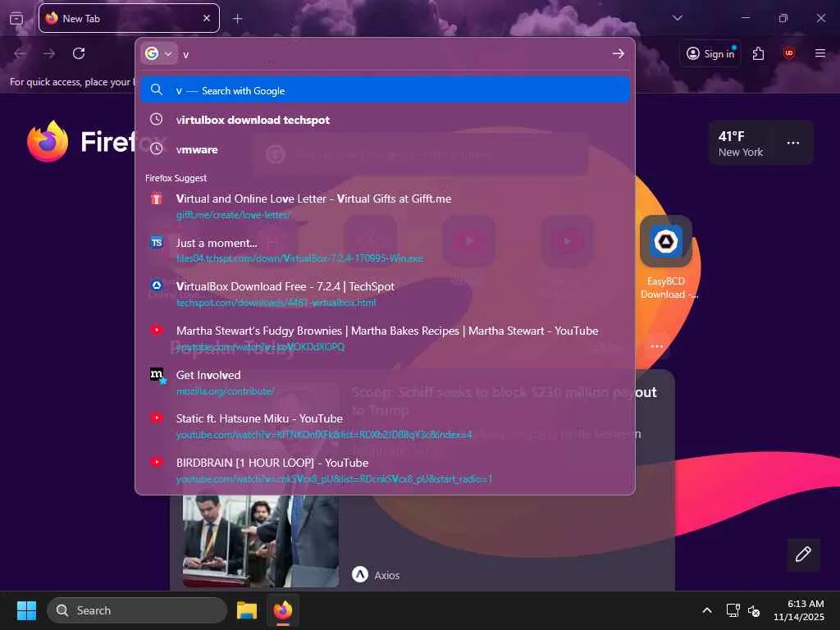Open Static ft. Hatsune Miku YouTube suggestion
This screenshot has width=840, height=630.
tap(385, 427)
